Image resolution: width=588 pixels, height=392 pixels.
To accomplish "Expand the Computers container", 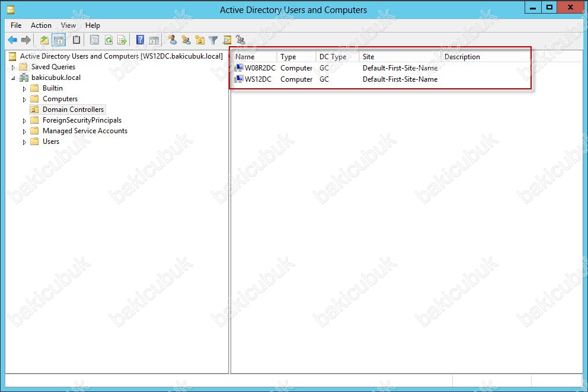I will 24,99.
